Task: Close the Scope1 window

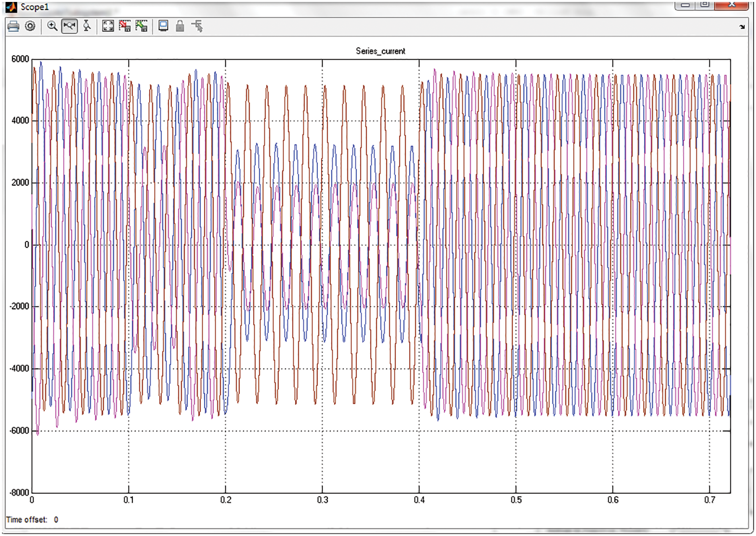Action: [x=732, y=5]
